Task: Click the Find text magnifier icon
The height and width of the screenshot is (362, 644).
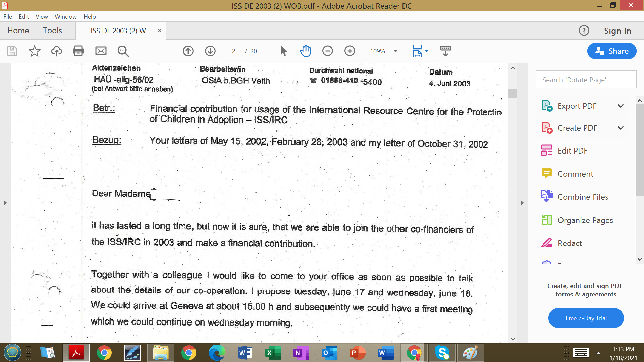Action: (x=123, y=51)
